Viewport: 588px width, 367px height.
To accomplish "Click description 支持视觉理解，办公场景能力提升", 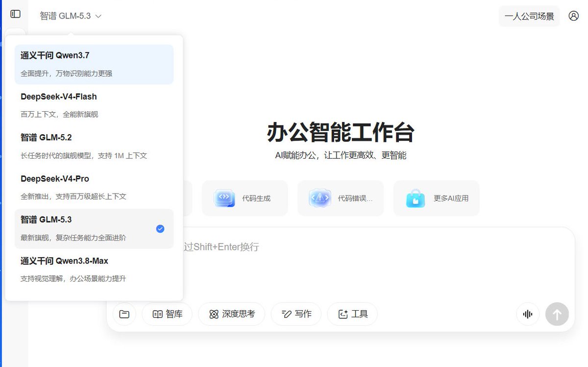I will tap(73, 278).
